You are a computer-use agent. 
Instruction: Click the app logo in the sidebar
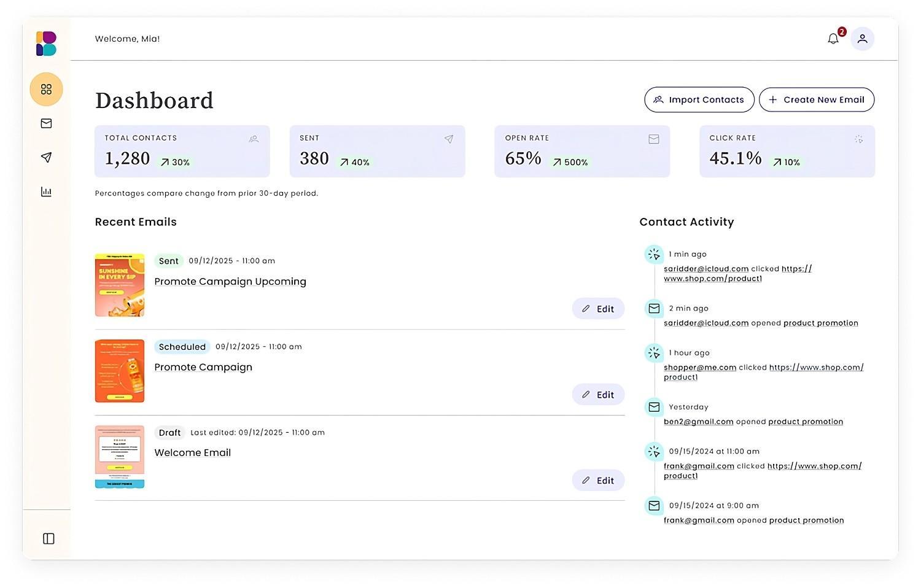tap(46, 44)
